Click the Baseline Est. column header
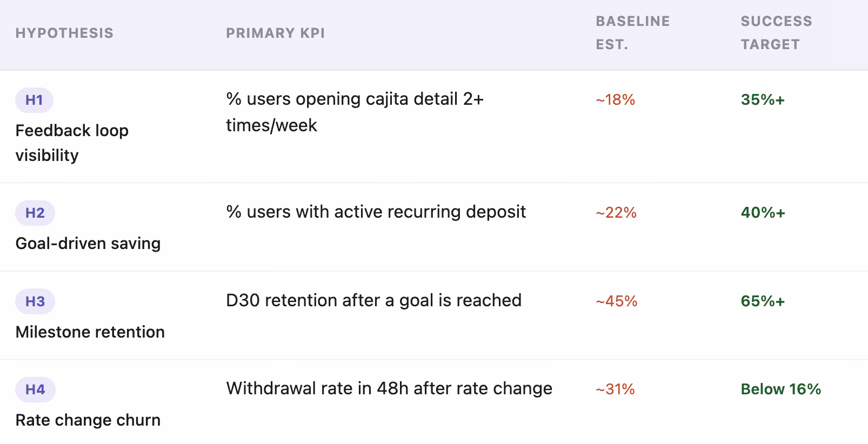 [x=633, y=32]
